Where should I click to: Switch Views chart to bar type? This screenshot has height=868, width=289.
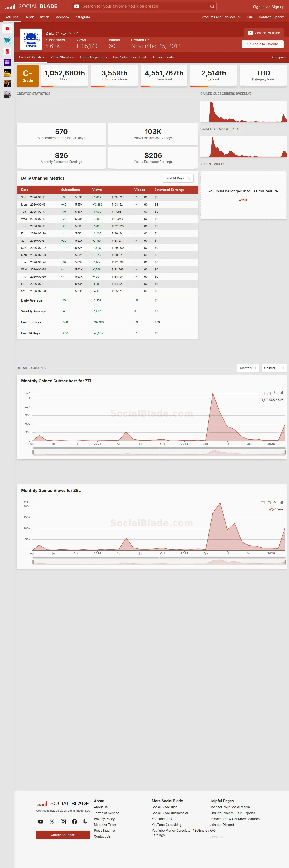pos(281,503)
